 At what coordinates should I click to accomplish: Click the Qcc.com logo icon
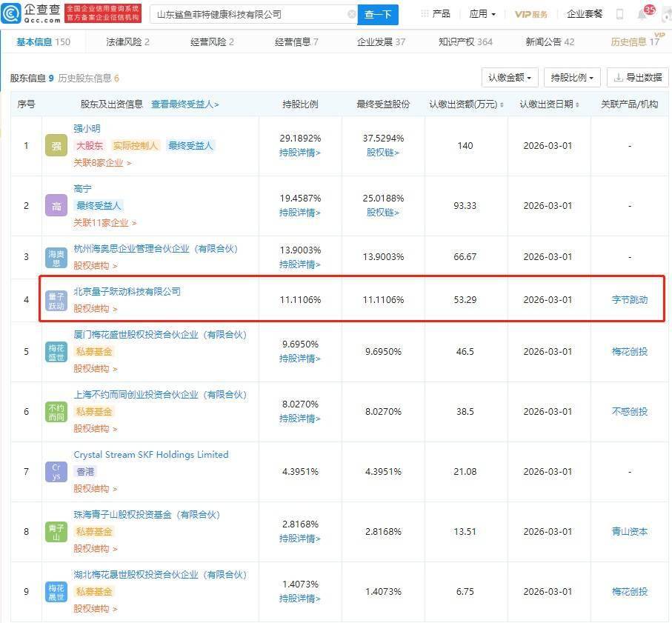coord(10,14)
